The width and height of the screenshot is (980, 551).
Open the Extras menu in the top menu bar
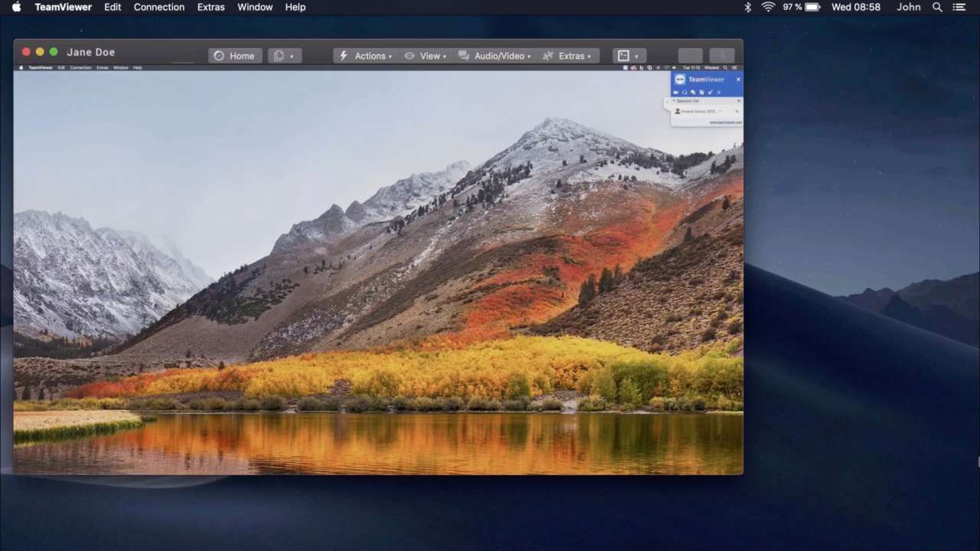(211, 7)
